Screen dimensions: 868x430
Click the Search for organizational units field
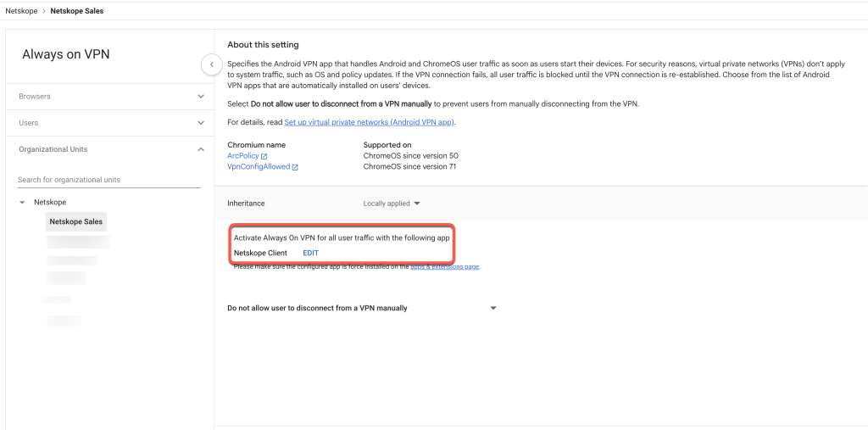pyautogui.click(x=109, y=180)
